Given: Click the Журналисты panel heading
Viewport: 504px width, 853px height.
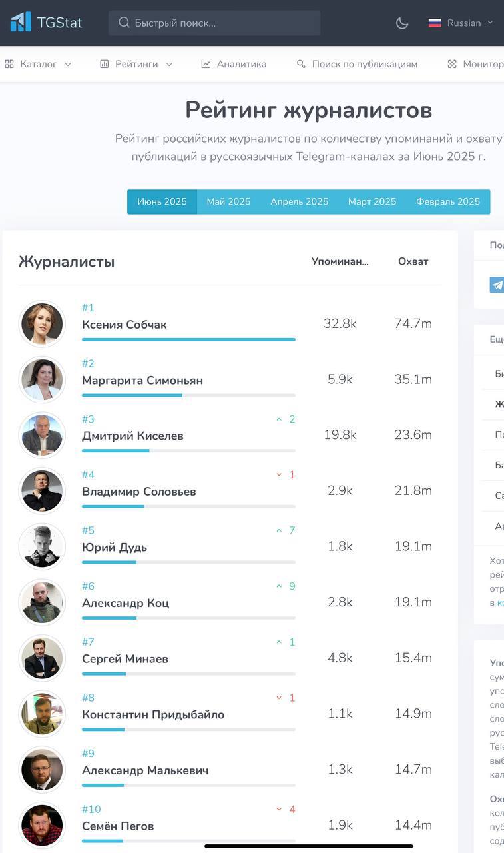Looking at the screenshot, I should tap(67, 261).
